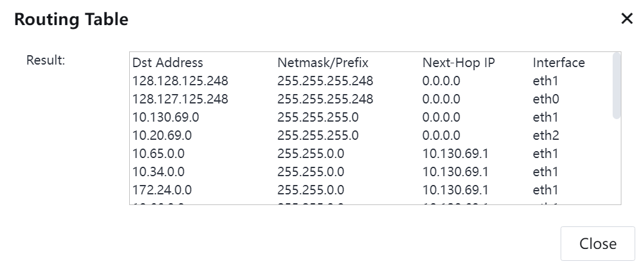The width and height of the screenshot is (644, 269).
Task: Select the 10.34.0.0 route address
Action: (x=158, y=172)
